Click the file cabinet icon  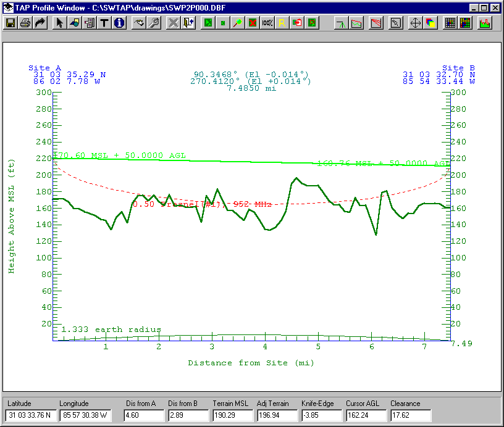click(90, 23)
